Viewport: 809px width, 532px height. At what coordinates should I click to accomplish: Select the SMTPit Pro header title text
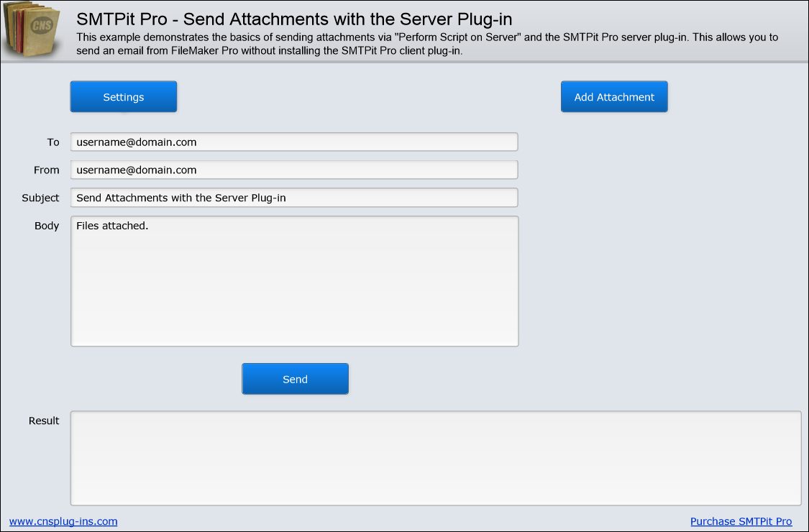pos(294,19)
